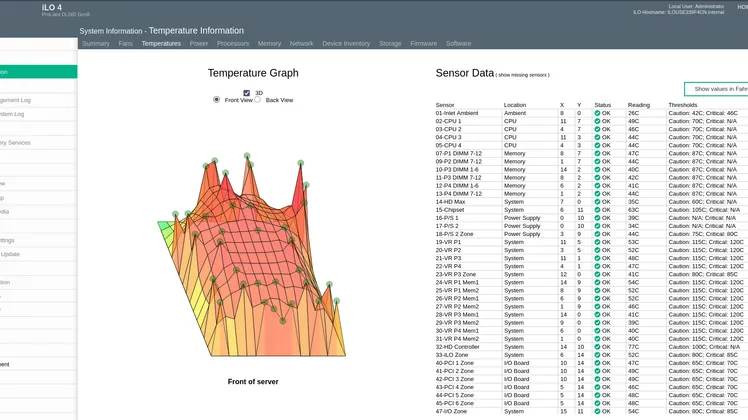Click OK status icon for 14-HD Max
Viewport: 748px width, 420px height.
pos(597,202)
